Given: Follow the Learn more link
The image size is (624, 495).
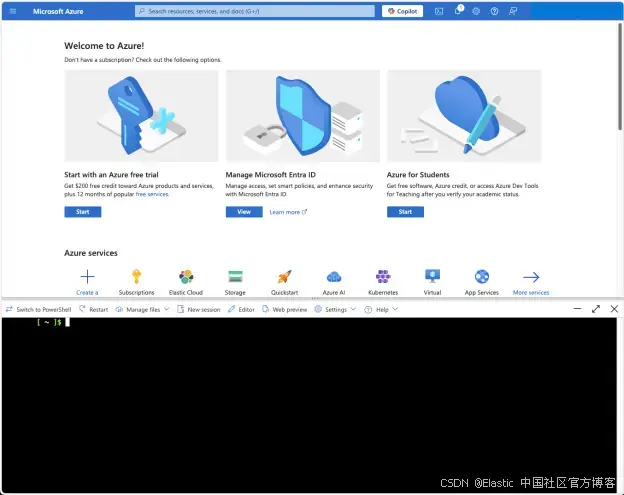Looking at the screenshot, I should (288, 212).
